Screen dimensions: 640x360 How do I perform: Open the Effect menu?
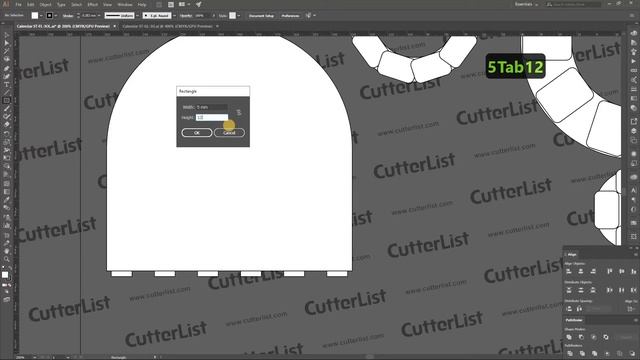93,4
